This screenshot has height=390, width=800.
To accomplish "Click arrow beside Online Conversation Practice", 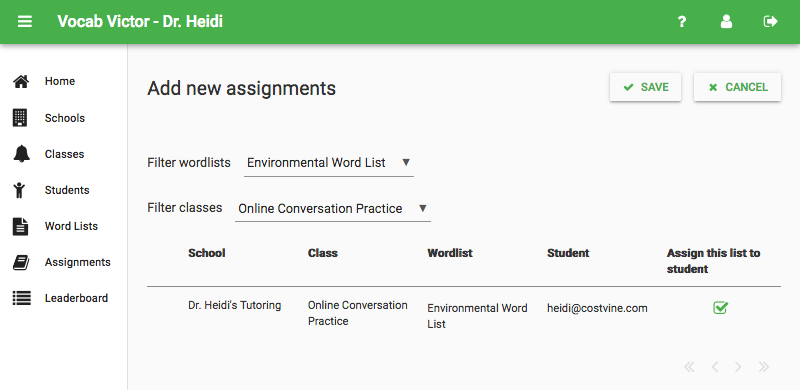I will pyautogui.click(x=422, y=208).
